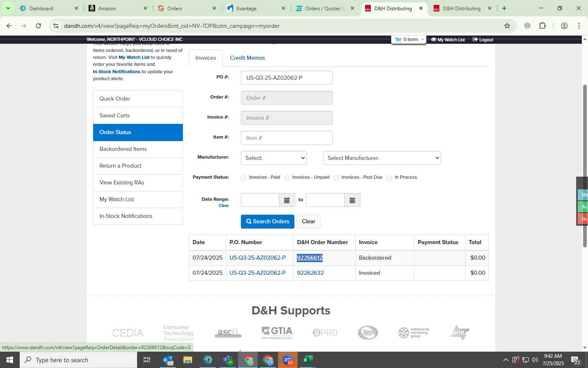Reload the page

(x=38, y=26)
